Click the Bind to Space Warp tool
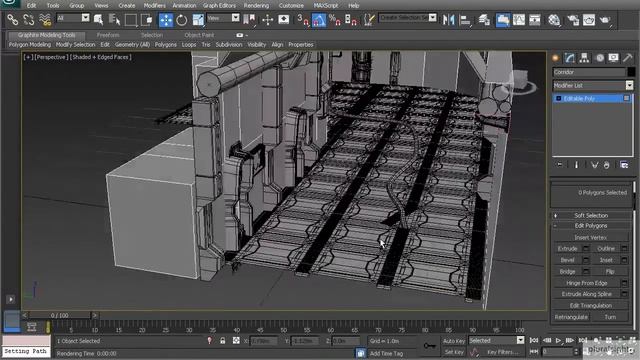The image size is (640, 360). [44, 19]
